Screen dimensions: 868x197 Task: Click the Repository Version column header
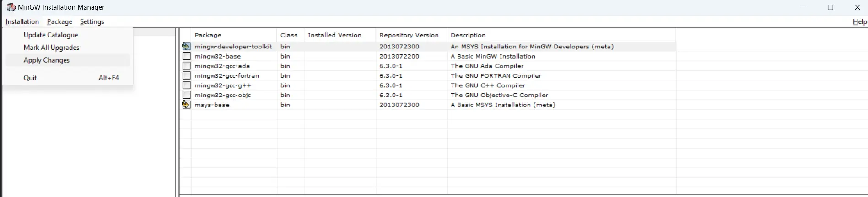pos(411,35)
